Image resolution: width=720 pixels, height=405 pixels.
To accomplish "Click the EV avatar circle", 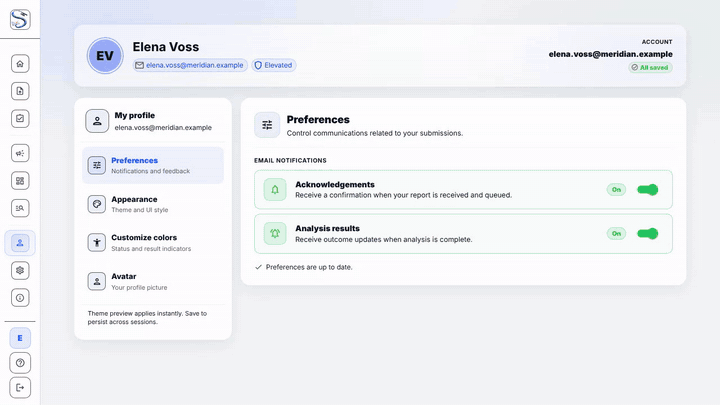I will pyautogui.click(x=105, y=56).
